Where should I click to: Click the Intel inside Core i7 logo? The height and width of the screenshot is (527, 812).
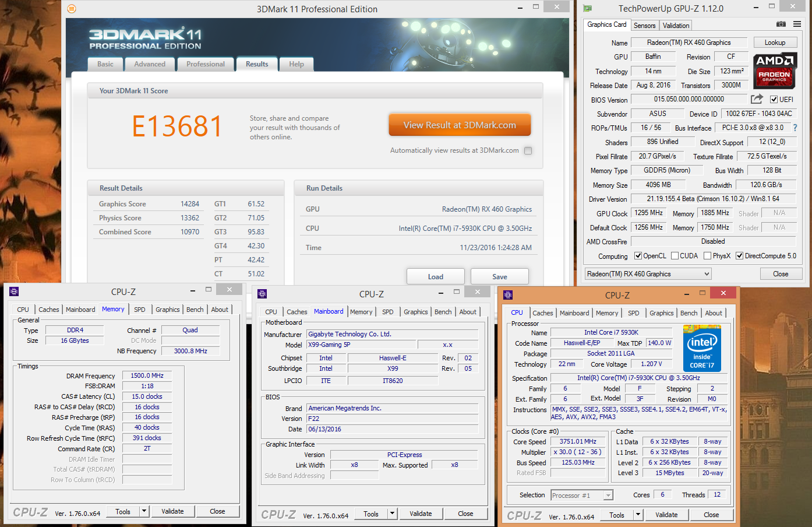[702, 349]
